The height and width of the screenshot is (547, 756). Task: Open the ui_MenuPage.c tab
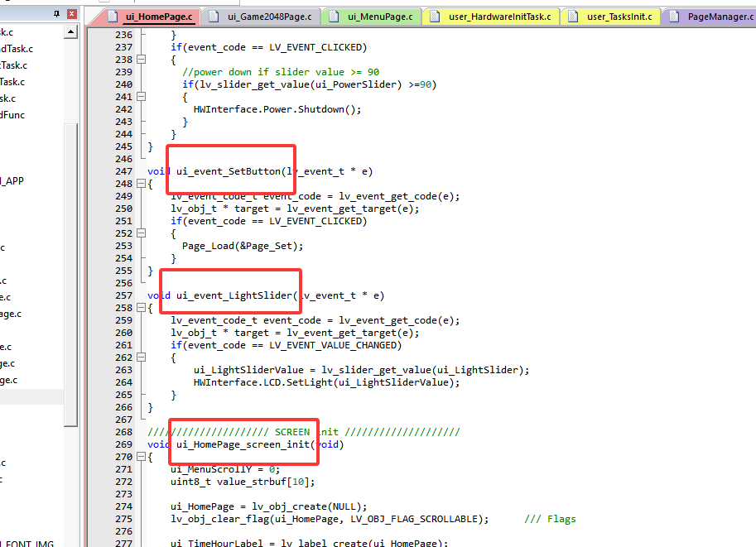[x=373, y=17]
